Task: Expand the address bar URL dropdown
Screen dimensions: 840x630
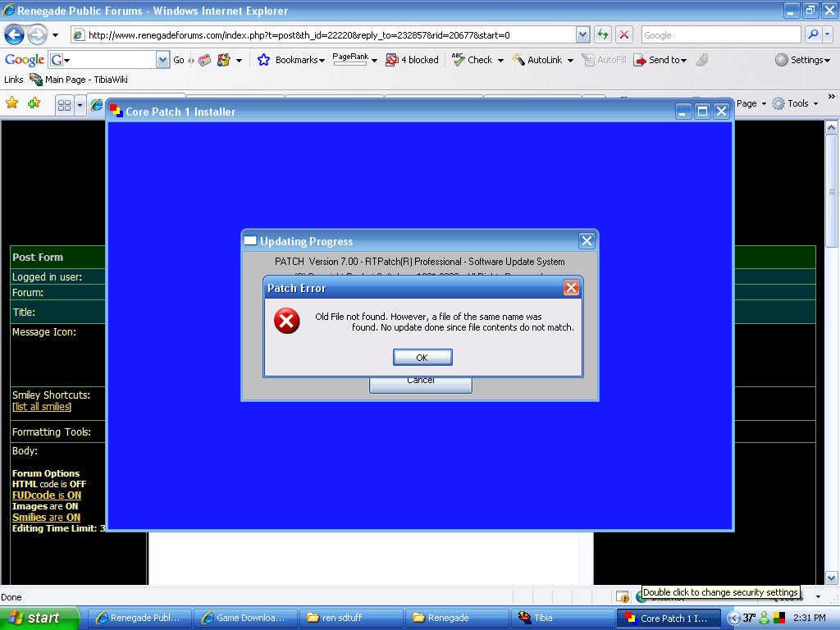Action: point(582,34)
